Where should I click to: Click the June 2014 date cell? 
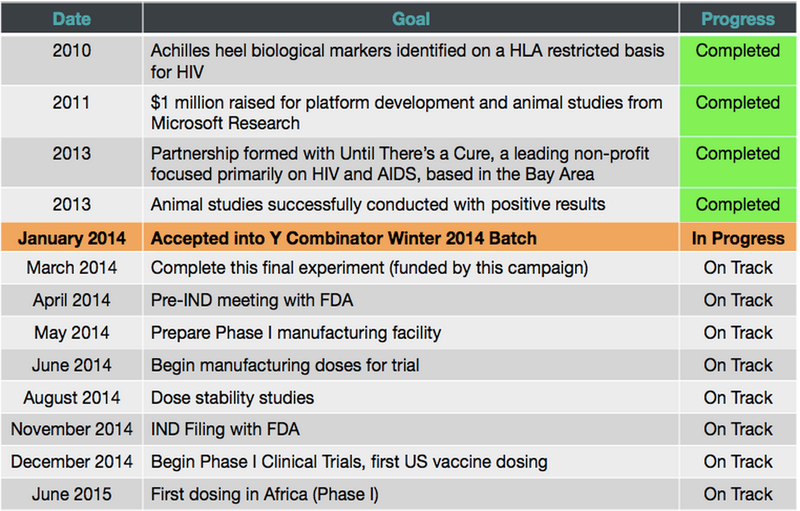click(x=70, y=365)
